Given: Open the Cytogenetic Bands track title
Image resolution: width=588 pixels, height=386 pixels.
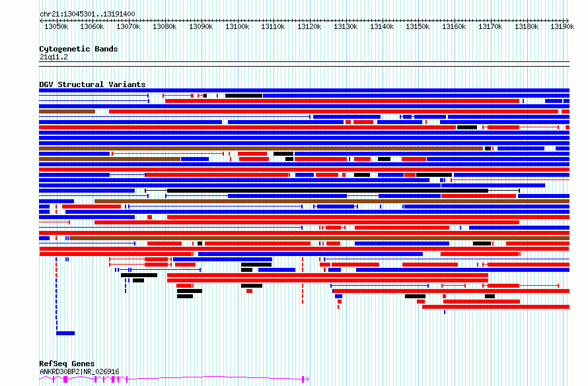Looking at the screenshot, I should click(79, 49).
